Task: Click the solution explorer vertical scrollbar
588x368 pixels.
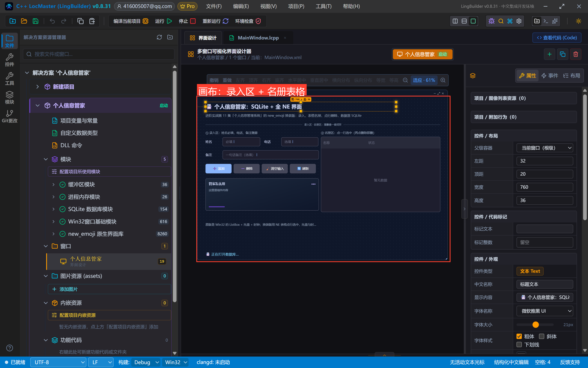Action: coord(175,186)
